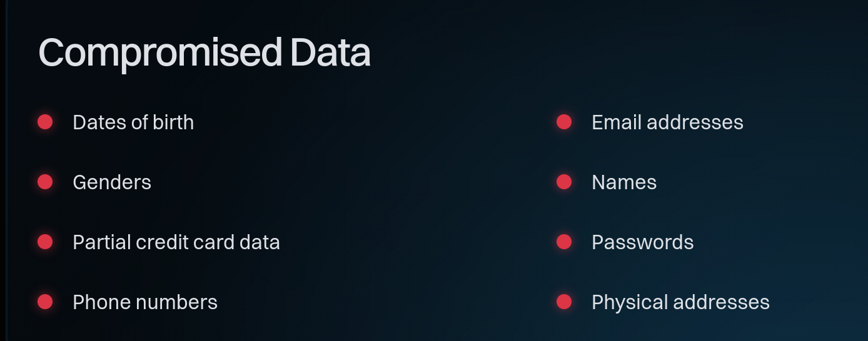This screenshot has width=868, height=341.
Task: Click the word Data in the large heading
Action: point(330,53)
